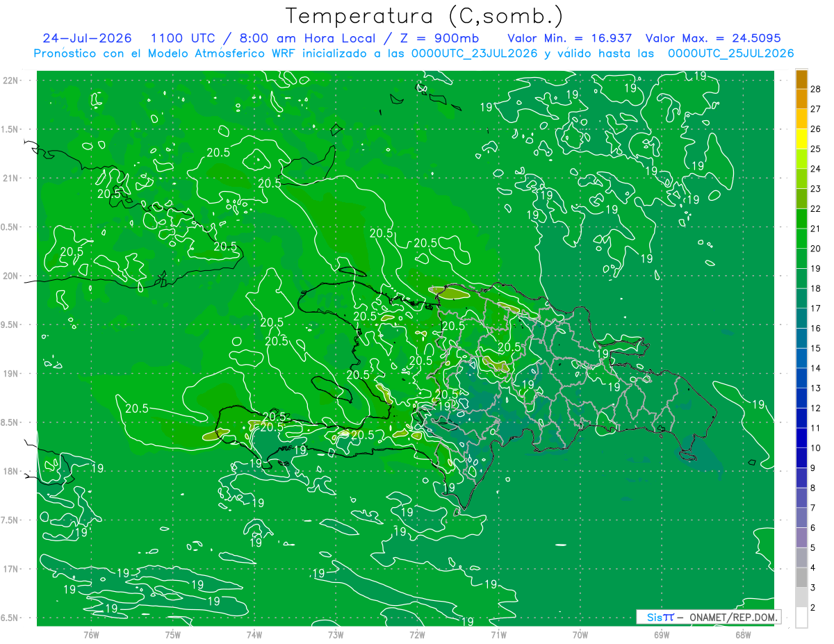Click the "76W" longitude axis label
Image resolution: width=834 pixels, height=644 pixels.
(x=91, y=634)
